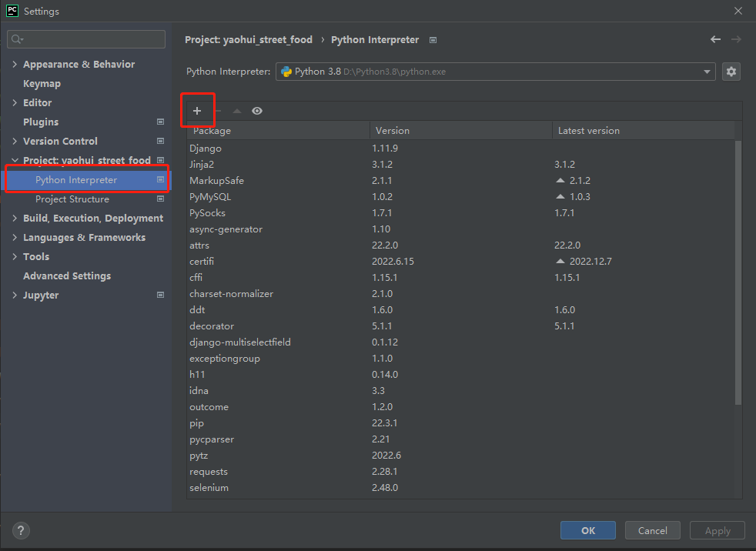The width and height of the screenshot is (756, 551).
Task: Expand the Tools section chevron
Action: 15,256
